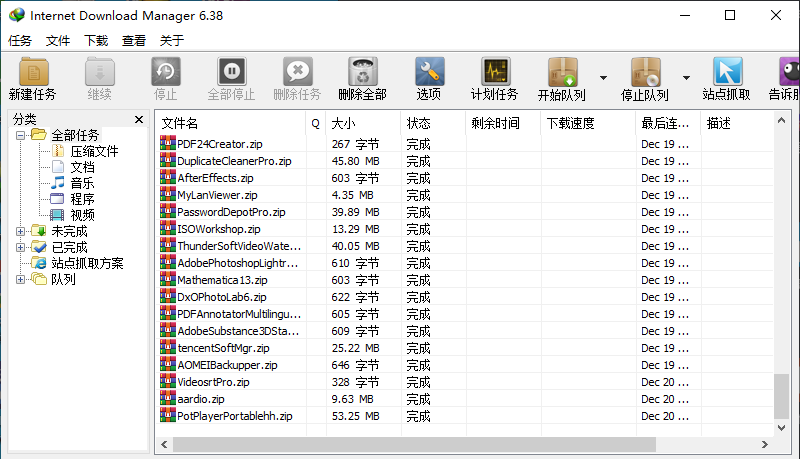The image size is (800, 459).
Task: Click the 开始队列 start queue icon
Action: click(x=562, y=73)
